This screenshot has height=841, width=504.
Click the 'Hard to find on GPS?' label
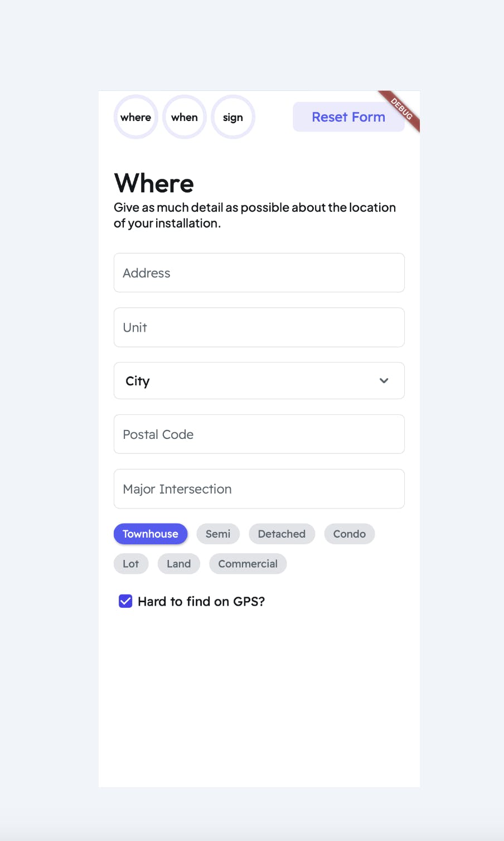click(201, 601)
